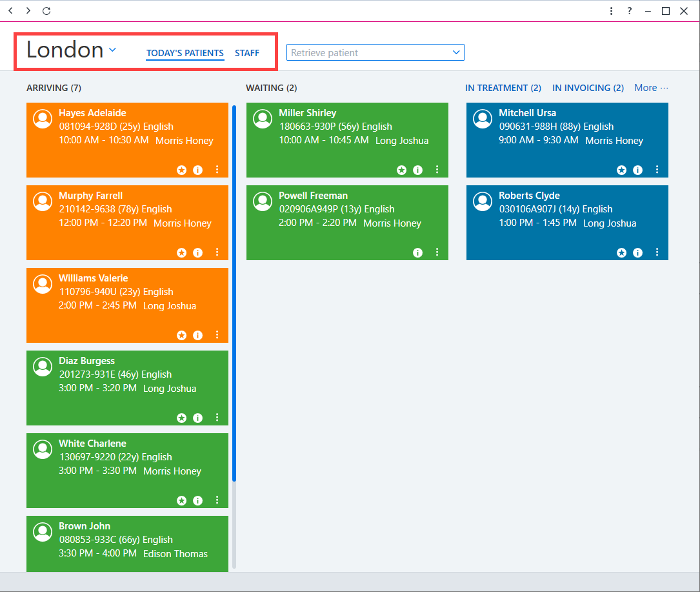The height and width of the screenshot is (592, 700).
Task: Switch to the Staff tab
Action: (247, 53)
